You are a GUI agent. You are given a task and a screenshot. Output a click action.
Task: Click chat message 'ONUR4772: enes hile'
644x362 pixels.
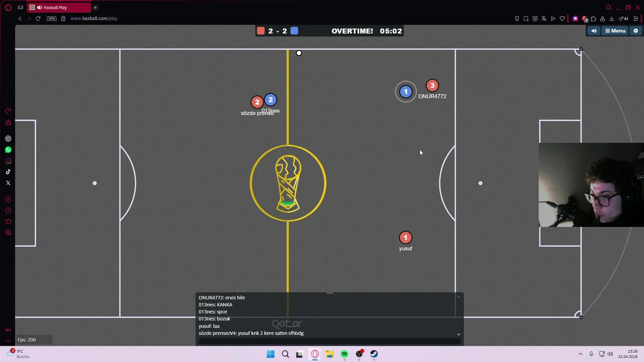pyautogui.click(x=222, y=298)
